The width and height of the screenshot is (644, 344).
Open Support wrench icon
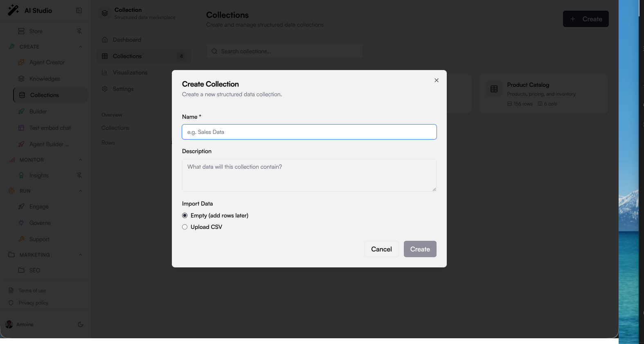(21, 239)
